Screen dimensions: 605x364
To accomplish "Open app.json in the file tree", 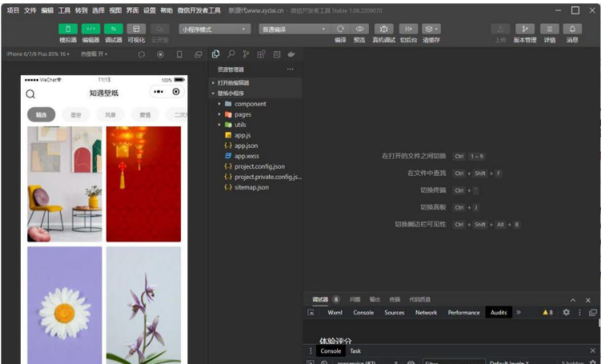I will [x=246, y=146].
